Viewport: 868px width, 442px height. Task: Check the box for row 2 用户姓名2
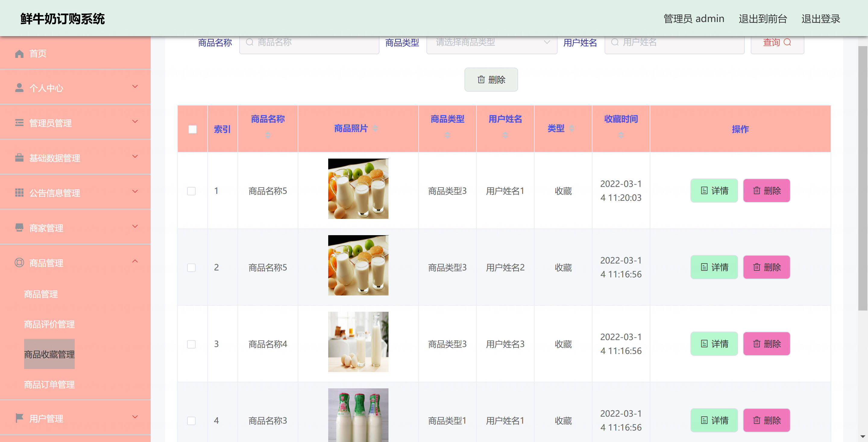(x=191, y=268)
